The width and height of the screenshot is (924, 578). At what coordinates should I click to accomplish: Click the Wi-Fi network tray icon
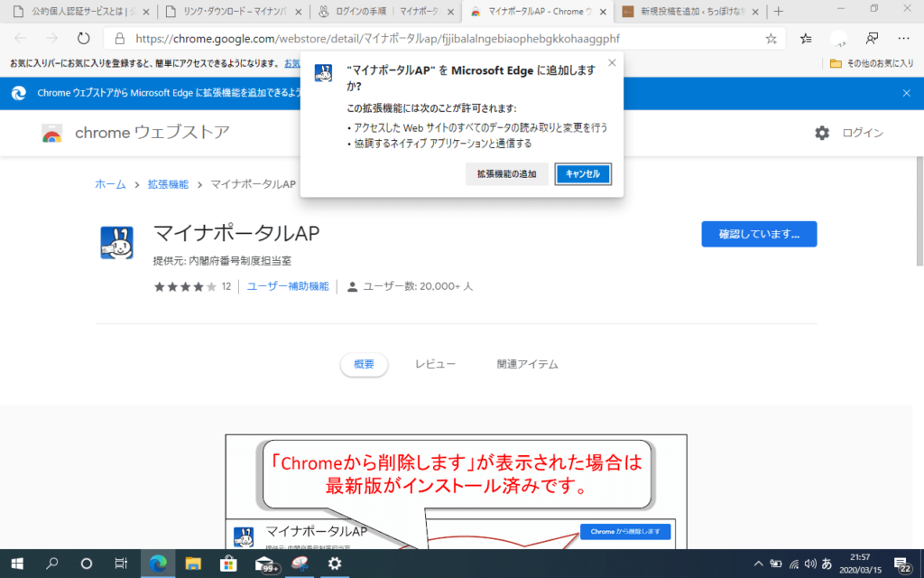[794, 564]
